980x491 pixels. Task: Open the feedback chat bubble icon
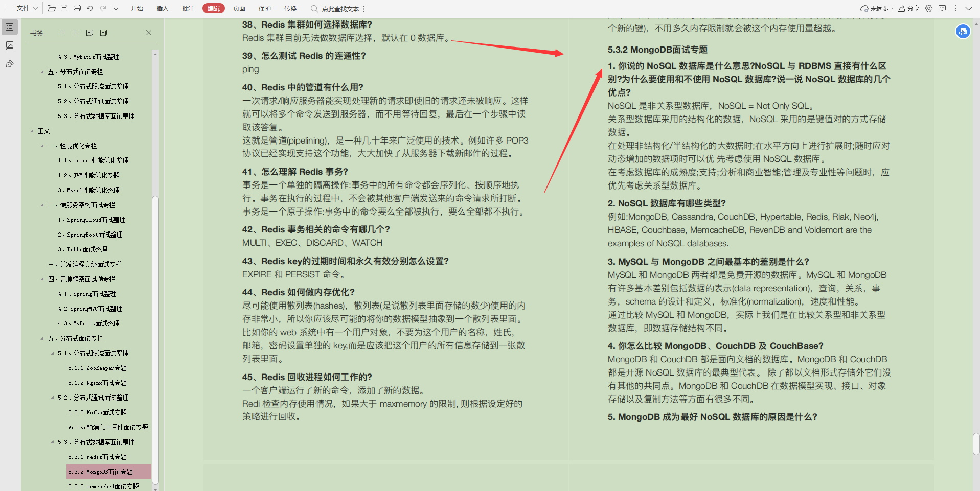942,8
